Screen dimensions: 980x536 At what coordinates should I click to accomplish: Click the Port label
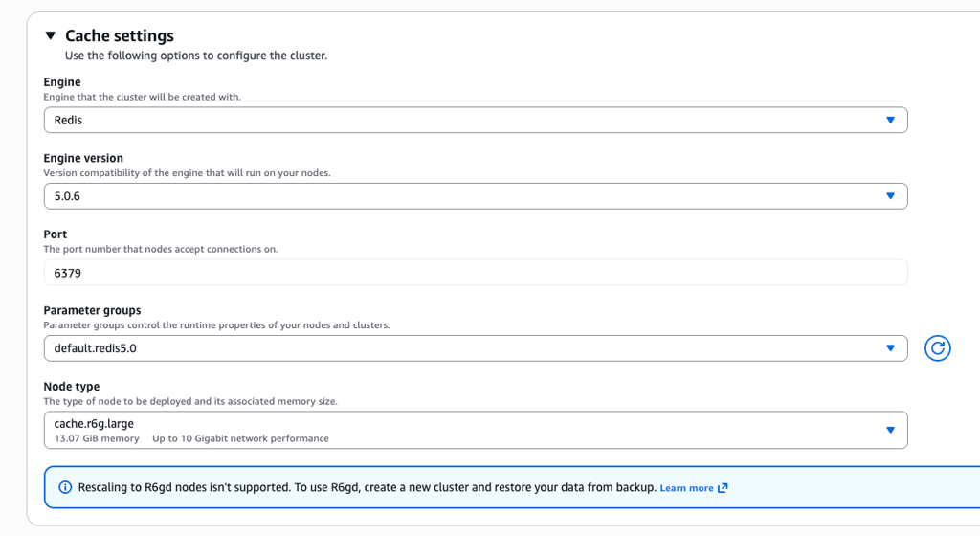coord(55,234)
